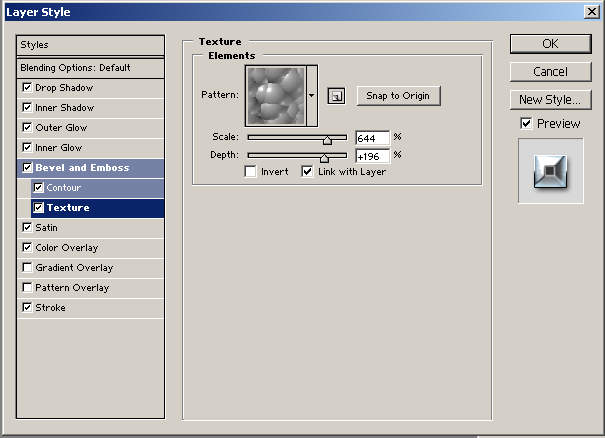Close the Layer Style dialog

coord(591,12)
